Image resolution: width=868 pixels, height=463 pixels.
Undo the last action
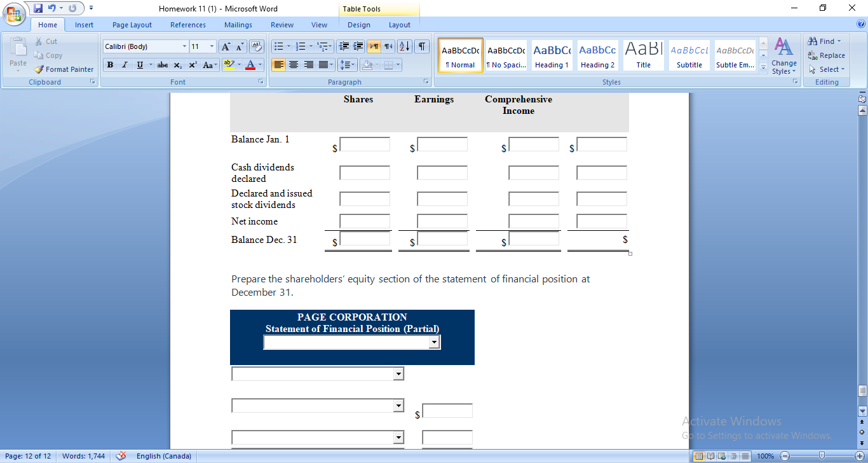click(x=51, y=8)
